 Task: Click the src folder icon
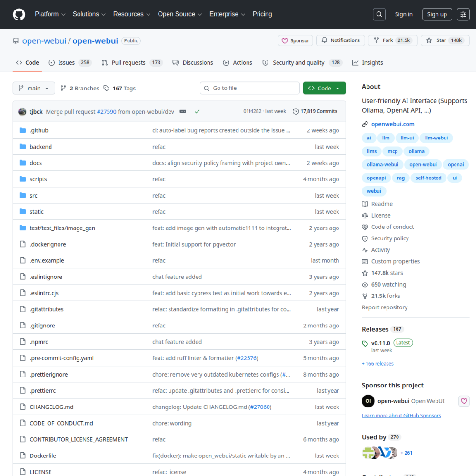tap(22, 195)
